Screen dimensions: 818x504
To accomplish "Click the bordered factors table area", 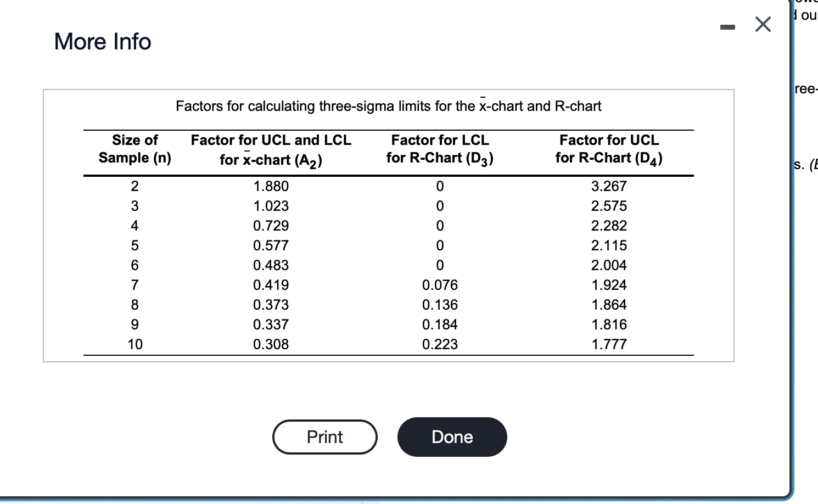I will (389, 225).
